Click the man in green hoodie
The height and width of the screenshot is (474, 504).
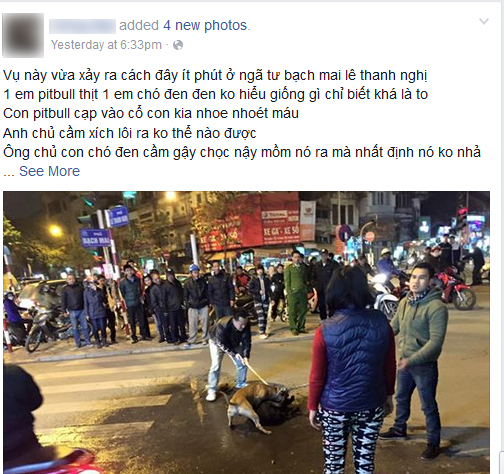pos(419,358)
